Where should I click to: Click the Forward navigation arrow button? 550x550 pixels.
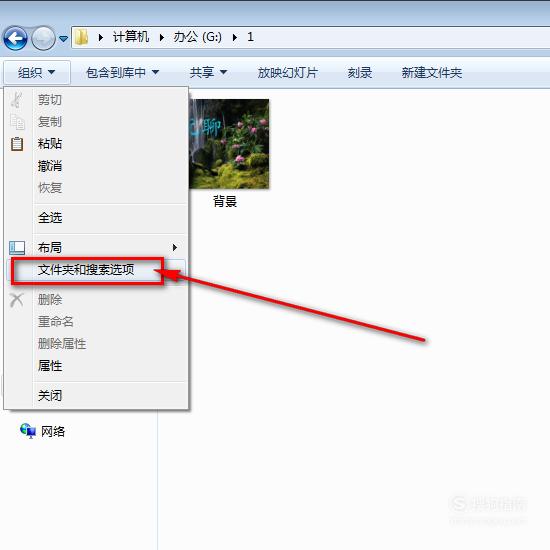pyautogui.click(x=43, y=38)
